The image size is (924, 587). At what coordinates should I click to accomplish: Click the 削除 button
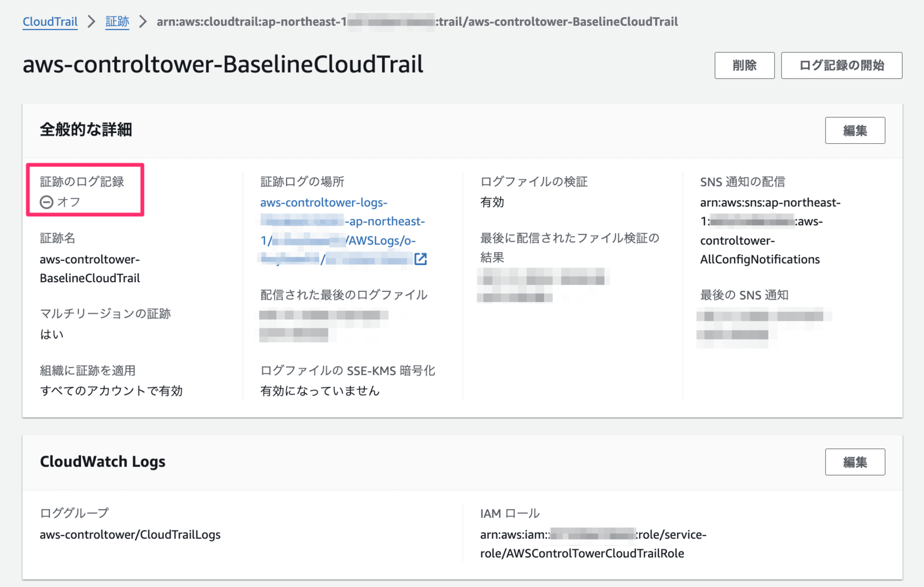(x=744, y=65)
